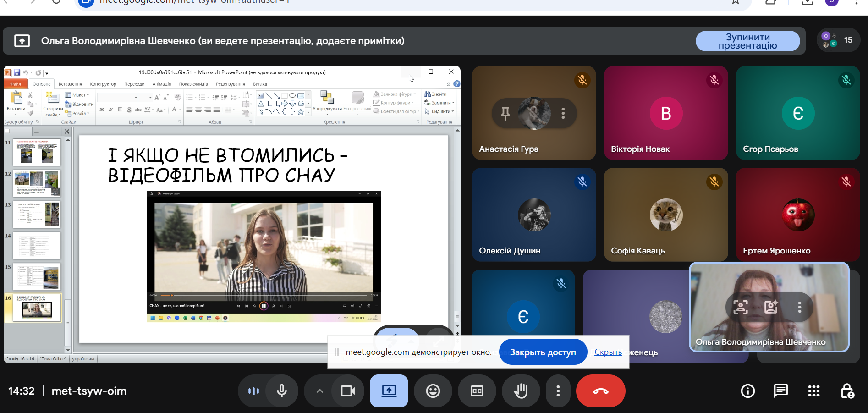
Task: Pin Анастасія Гура's video tile
Action: 505,113
